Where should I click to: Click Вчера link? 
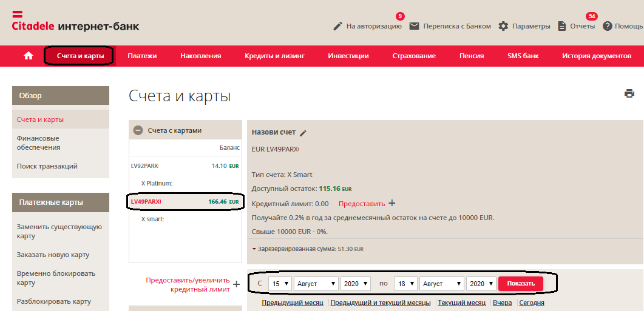503,303
